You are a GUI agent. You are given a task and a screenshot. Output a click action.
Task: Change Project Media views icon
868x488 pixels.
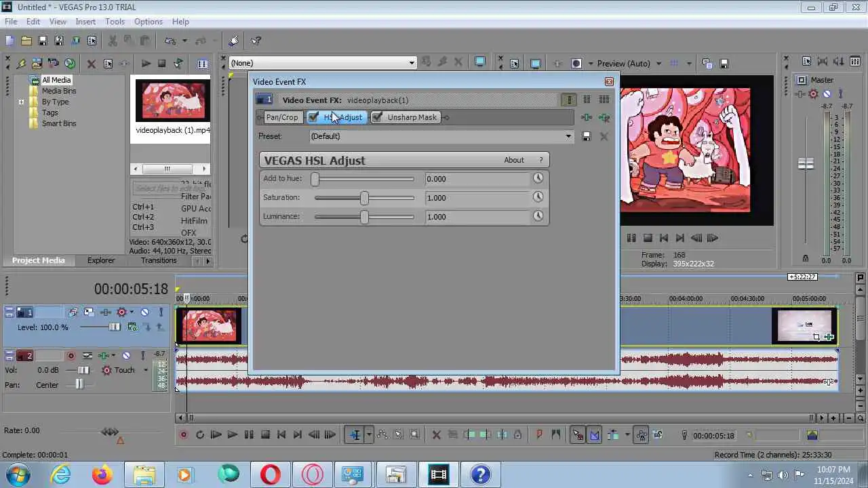click(203, 64)
